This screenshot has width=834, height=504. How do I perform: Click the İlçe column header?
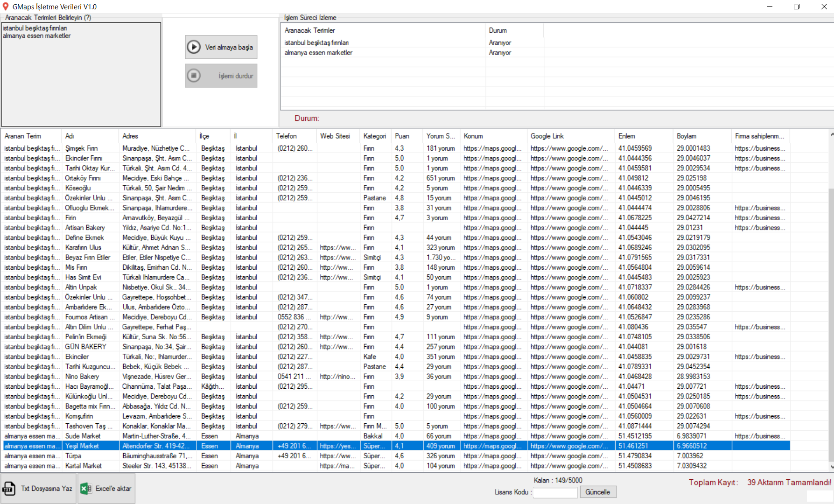point(213,136)
